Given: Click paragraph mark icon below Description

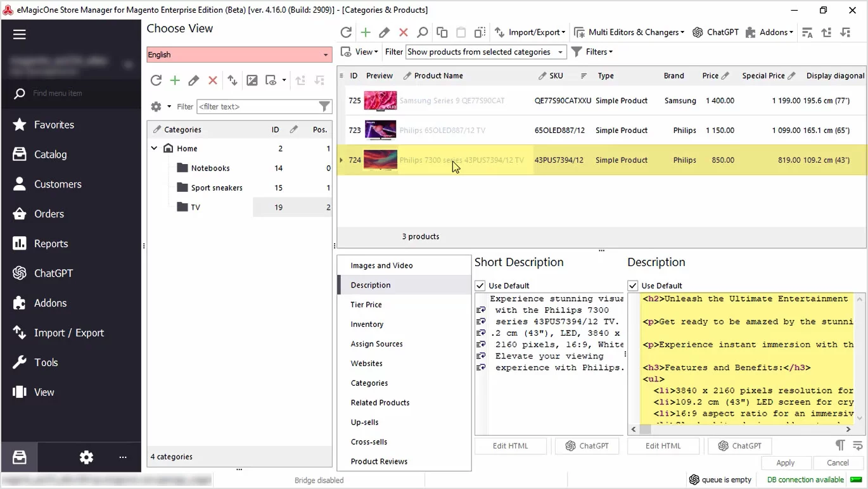Looking at the screenshot, I should pos(840,445).
